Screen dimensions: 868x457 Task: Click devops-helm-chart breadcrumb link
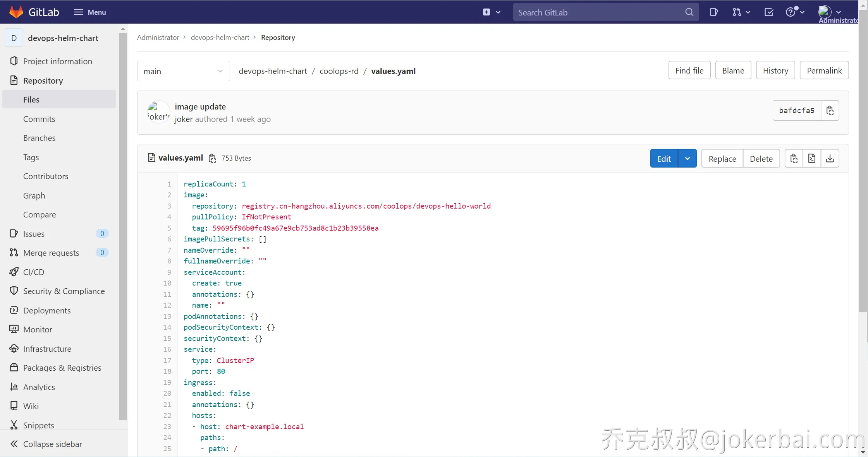coord(220,37)
